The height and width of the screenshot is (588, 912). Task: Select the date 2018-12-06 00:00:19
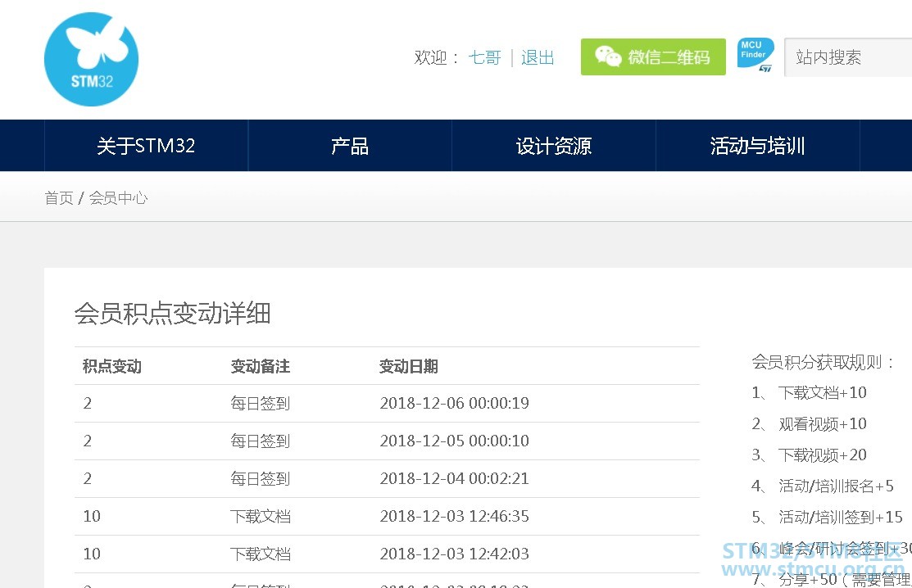[454, 403]
